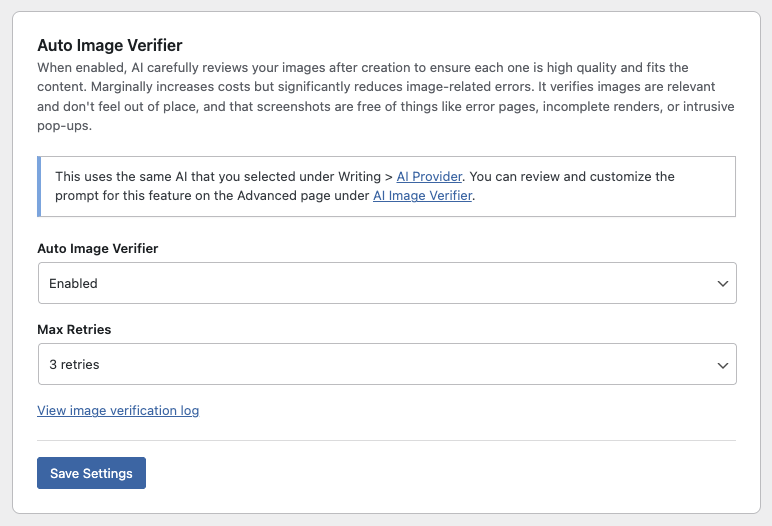Click the Auto Image Verifier field label
The width and height of the screenshot is (772, 526).
(x=97, y=248)
